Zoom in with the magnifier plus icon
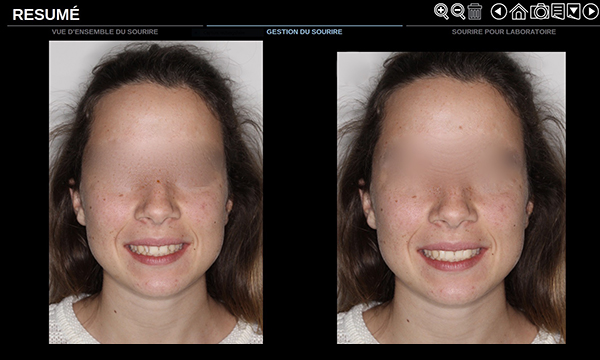 tap(441, 11)
